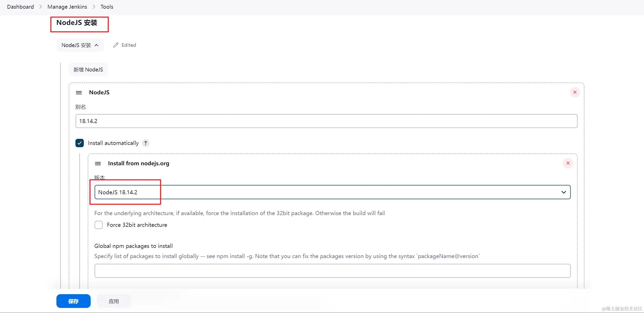Click the 应用 apply button
Viewport: 644px width, 313px height.
[114, 301]
